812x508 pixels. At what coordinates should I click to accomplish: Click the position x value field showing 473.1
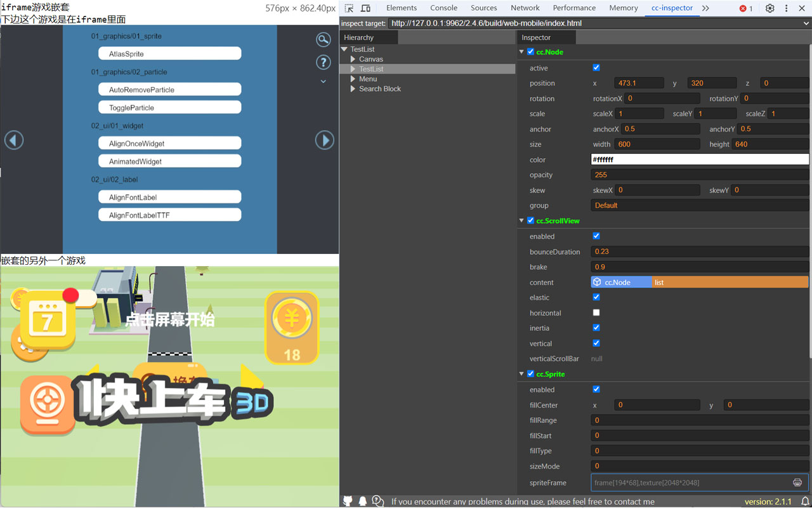[x=639, y=83]
